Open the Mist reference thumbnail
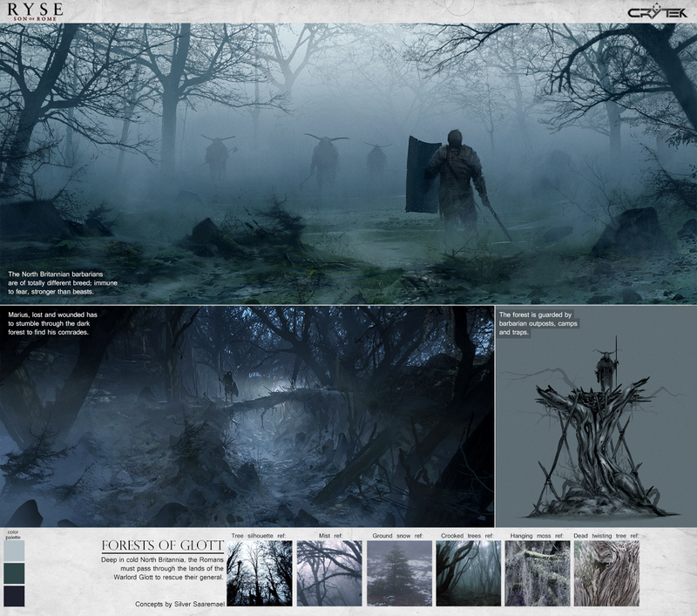 (x=329, y=573)
